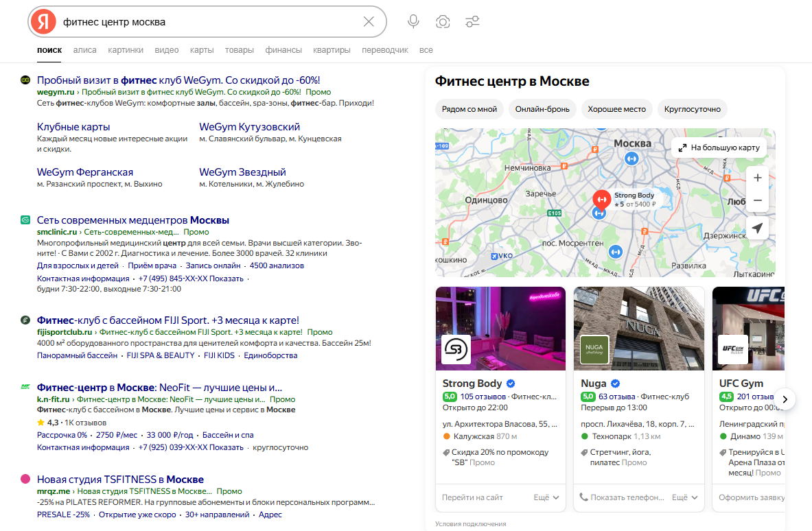The image size is (812, 531).
Task: Clear the search query with the X icon
Action: (x=369, y=22)
